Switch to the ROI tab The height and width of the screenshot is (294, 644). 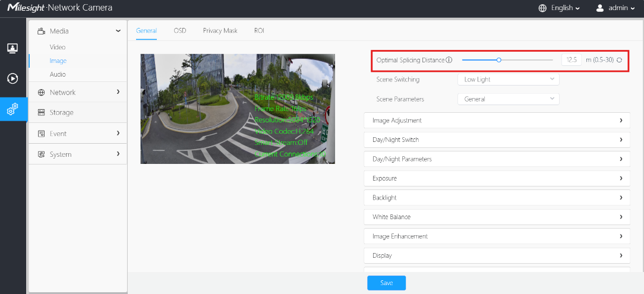point(259,31)
